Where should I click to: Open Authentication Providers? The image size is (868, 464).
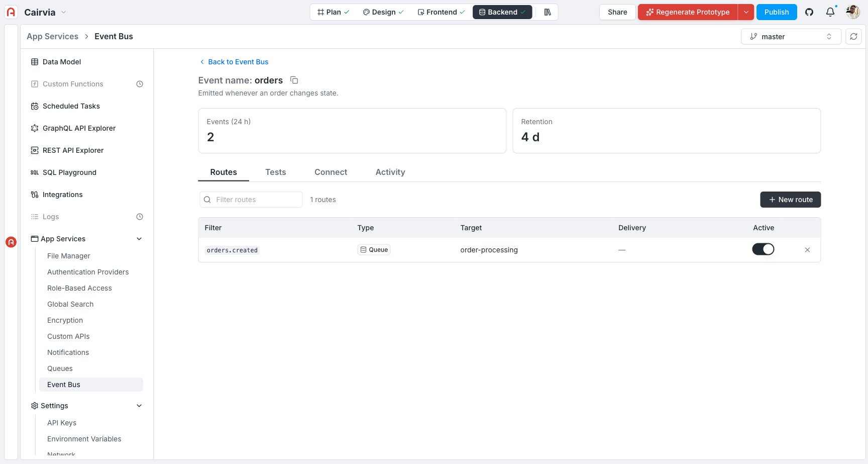pyautogui.click(x=88, y=272)
